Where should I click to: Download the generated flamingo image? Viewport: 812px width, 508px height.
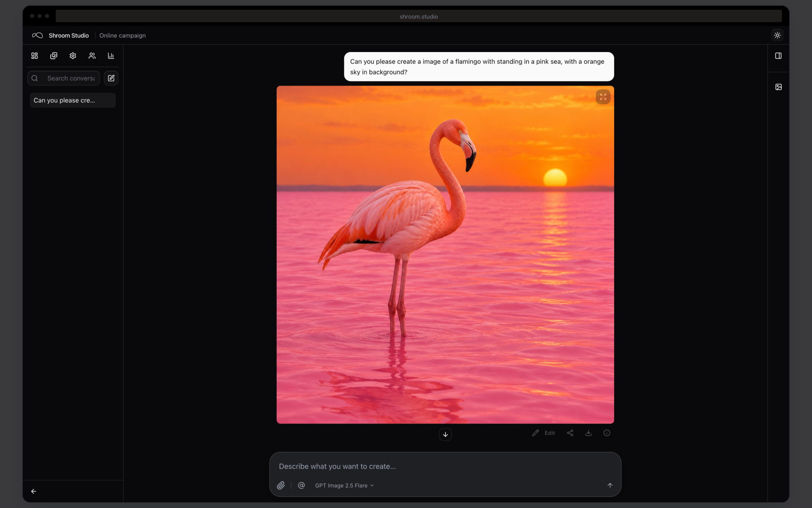(x=588, y=433)
